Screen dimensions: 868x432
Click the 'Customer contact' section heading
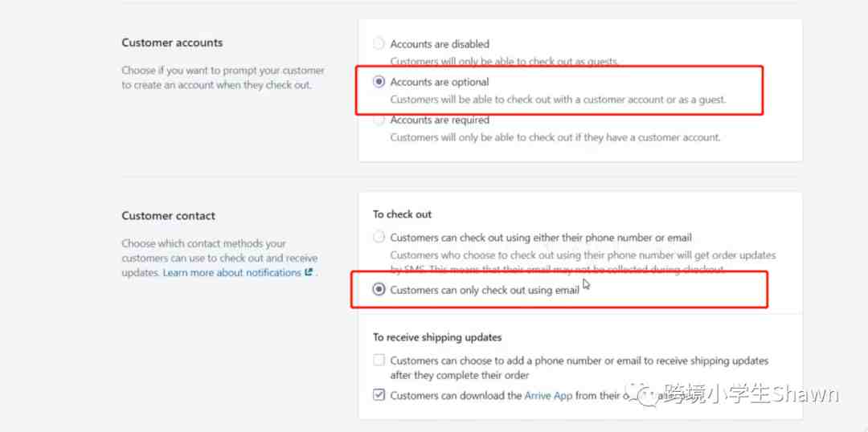tap(168, 215)
